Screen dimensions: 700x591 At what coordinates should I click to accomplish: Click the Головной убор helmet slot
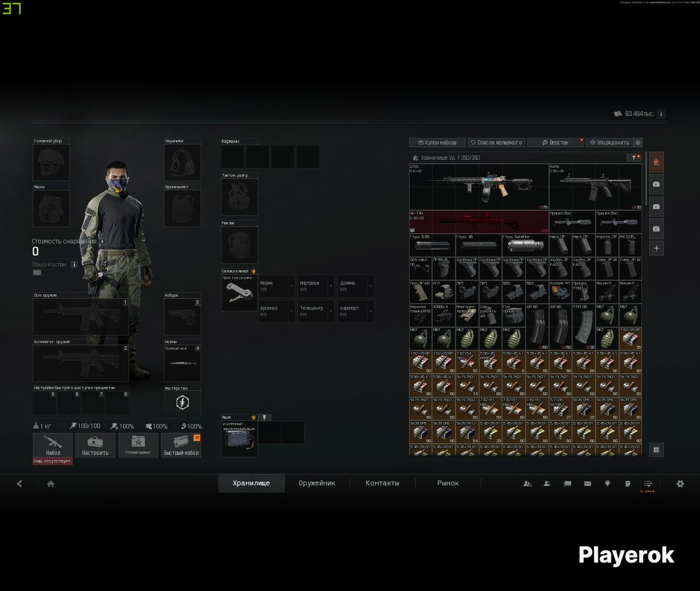[51, 163]
